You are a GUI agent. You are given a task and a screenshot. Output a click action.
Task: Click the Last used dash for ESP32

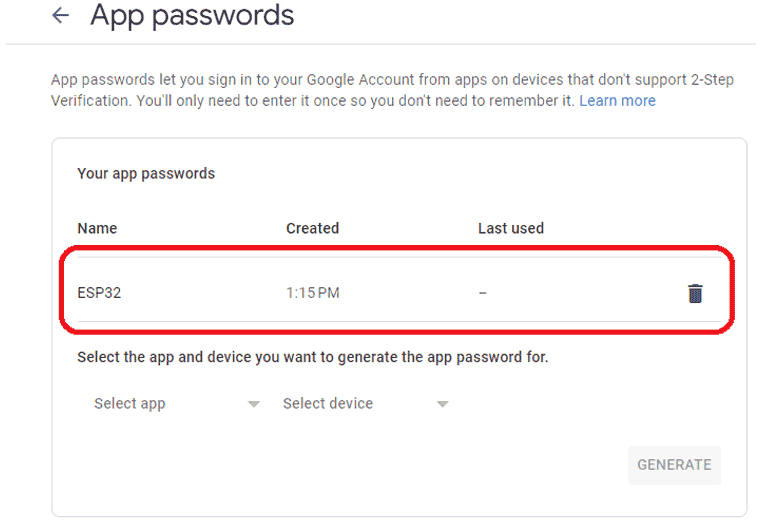(482, 294)
